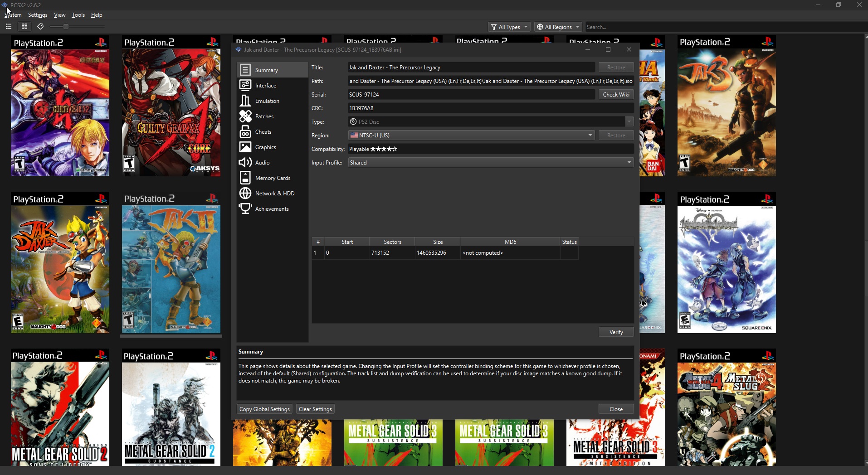Viewport: 868px width, 475px height.
Task: Click the Verify button
Action: (x=616, y=332)
